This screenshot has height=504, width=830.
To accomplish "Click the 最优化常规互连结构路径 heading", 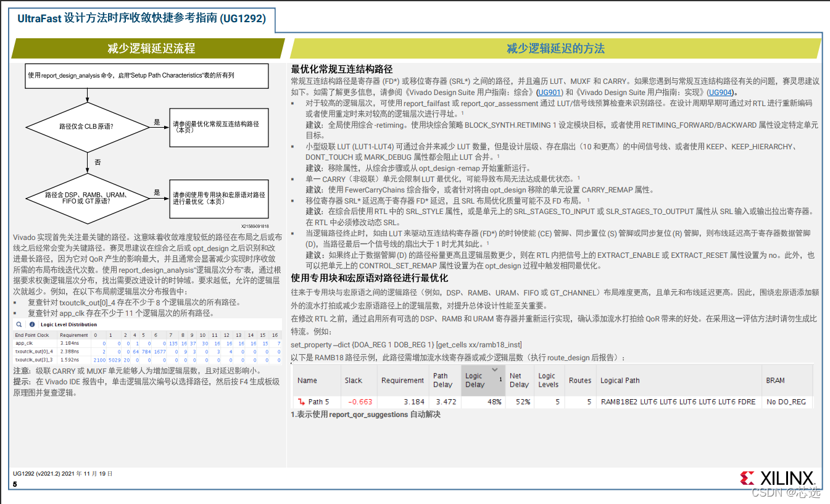I will [x=342, y=69].
